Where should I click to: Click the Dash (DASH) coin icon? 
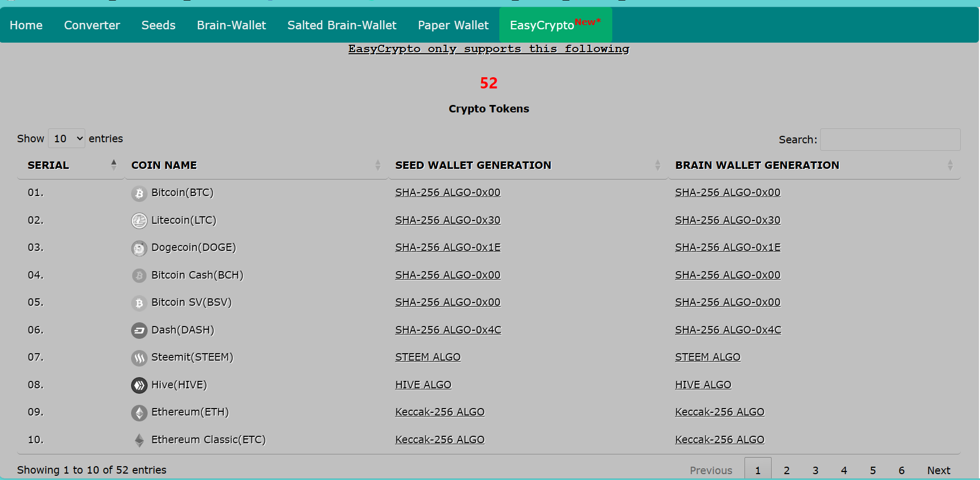[x=139, y=330]
